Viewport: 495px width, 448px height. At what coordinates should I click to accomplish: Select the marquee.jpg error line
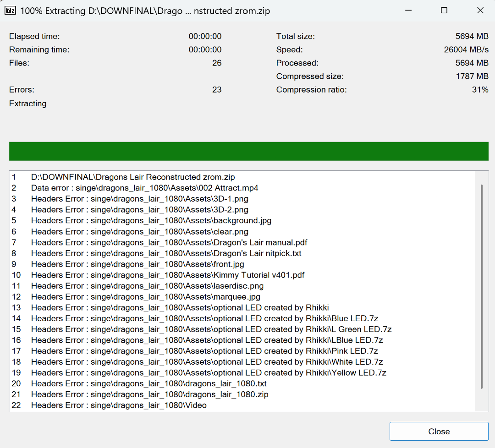(x=146, y=297)
